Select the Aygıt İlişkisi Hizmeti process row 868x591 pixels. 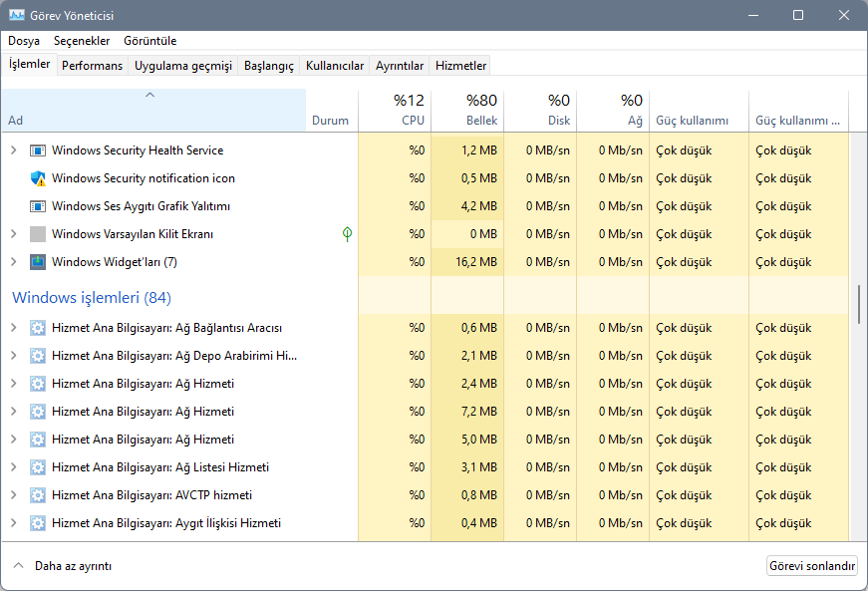click(165, 523)
